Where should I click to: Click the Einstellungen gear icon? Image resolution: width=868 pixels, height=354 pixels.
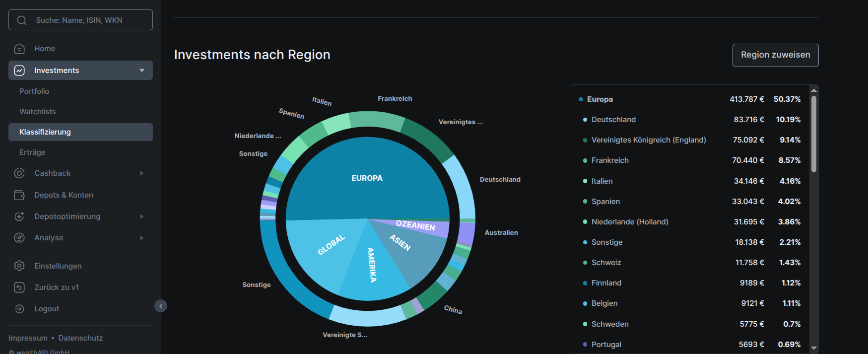[19, 266]
